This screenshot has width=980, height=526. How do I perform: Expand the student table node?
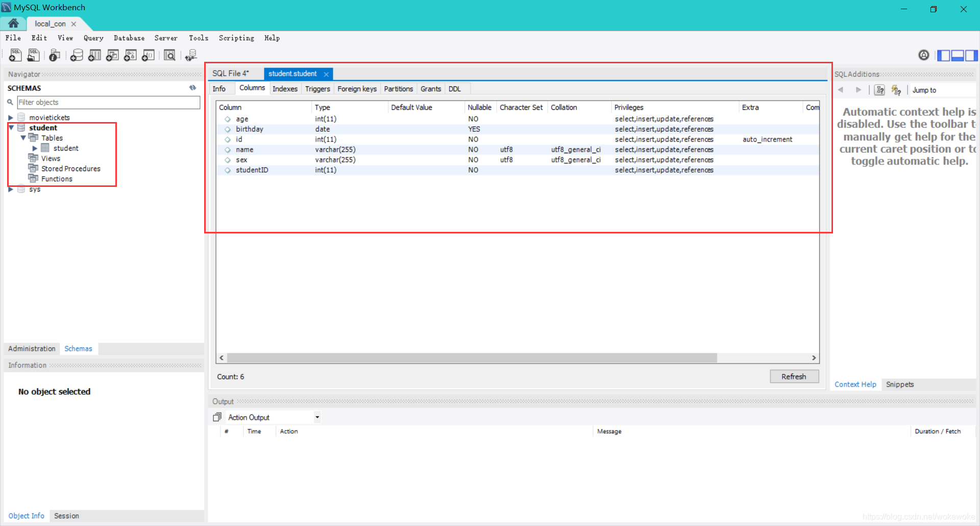click(x=35, y=148)
